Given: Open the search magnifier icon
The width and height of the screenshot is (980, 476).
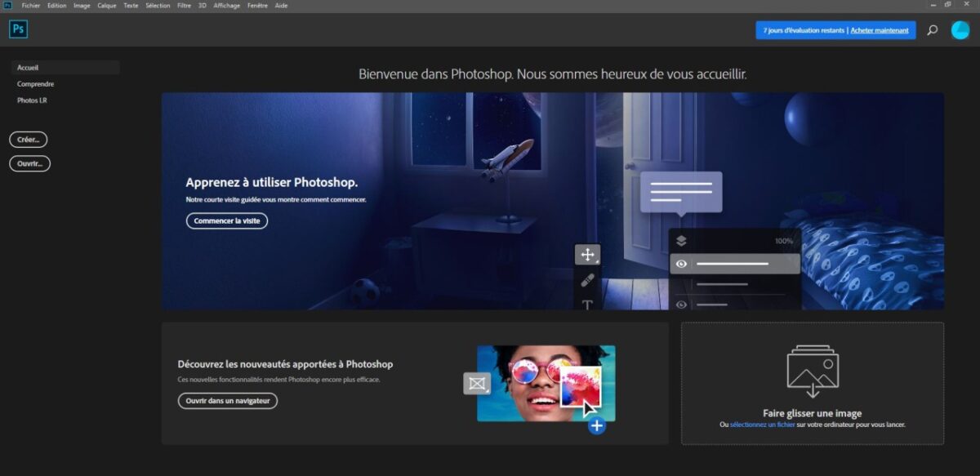Looking at the screenshot, I should click(x=933, y=30).
